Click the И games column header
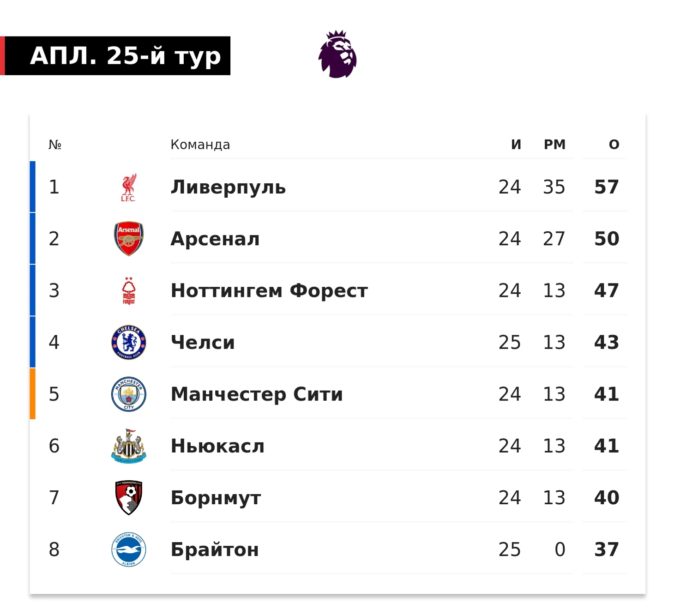The width and height of the screenshot is (674, 616). (516, 145)
